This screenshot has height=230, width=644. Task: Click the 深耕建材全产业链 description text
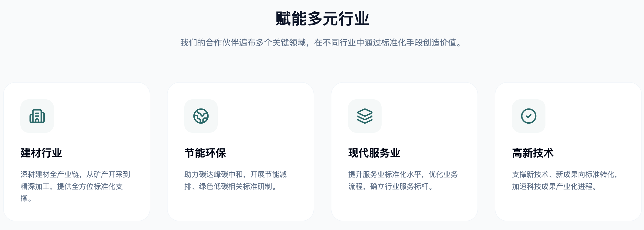point(75,186)
